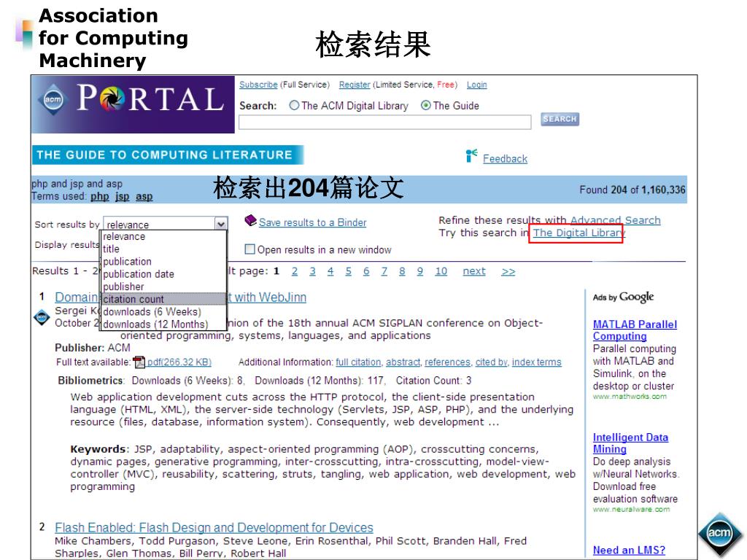Open the pdf(266.32 KB) full text link

click(x=179, y=362)
